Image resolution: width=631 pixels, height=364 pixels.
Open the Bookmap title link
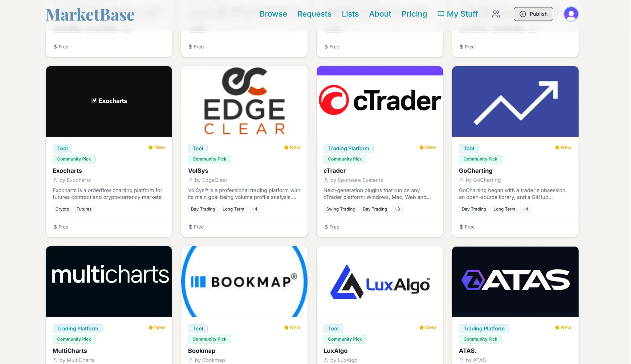[x=202, y=350]
